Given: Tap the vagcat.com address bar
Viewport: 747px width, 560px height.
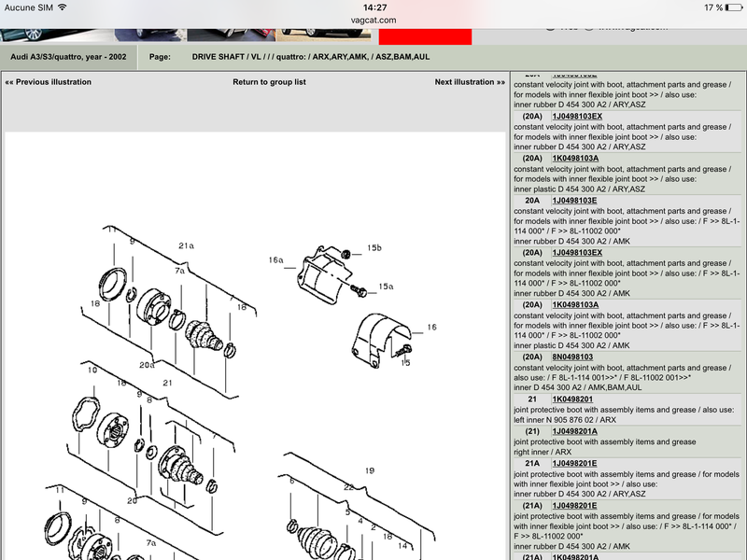Looking at the screenshot, I should tap(374, 20).
